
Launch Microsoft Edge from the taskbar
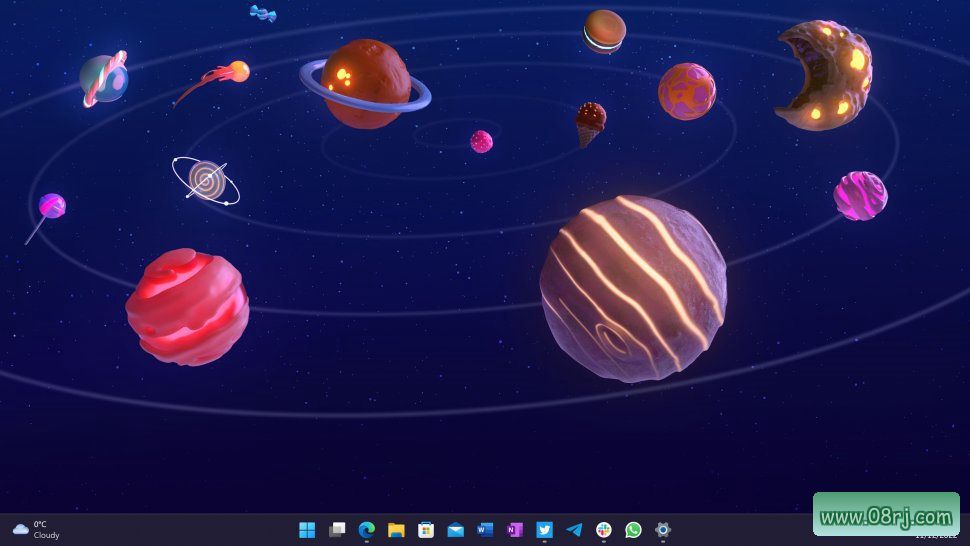click(x=366, y=530)
